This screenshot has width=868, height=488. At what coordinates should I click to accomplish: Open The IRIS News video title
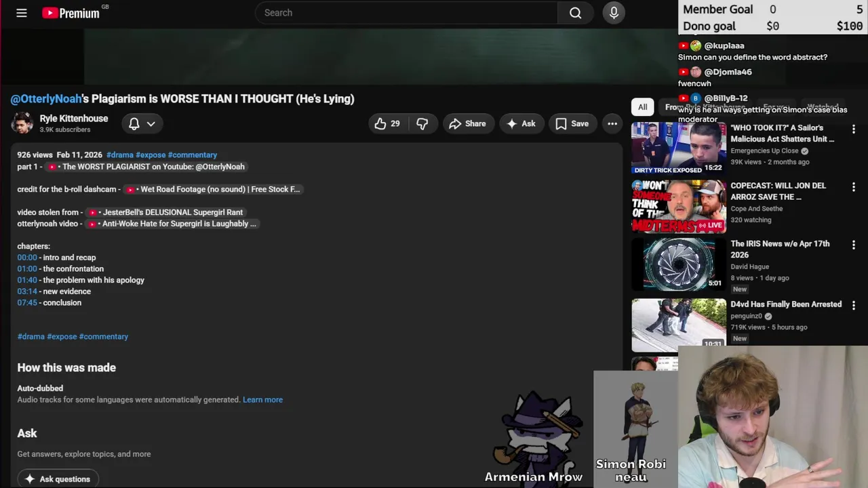pyautogui.click(x=780, y=249)
